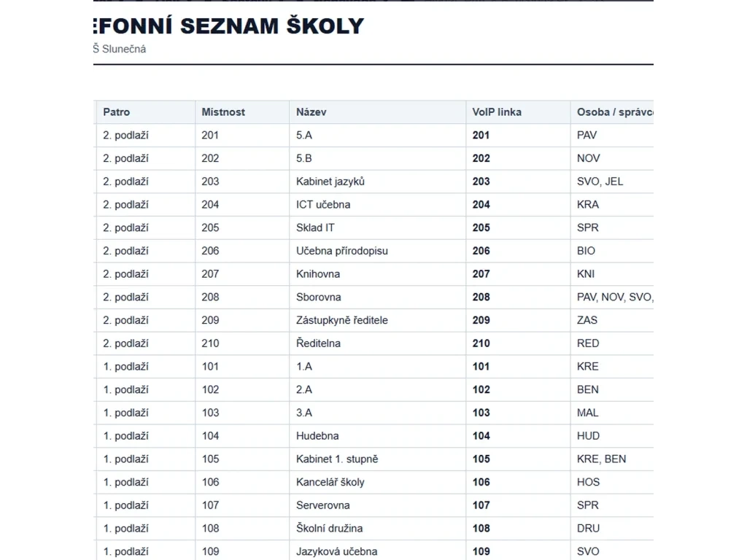Click Kabinet 1. stupně cell
The image size is (747, 560).
337,459
